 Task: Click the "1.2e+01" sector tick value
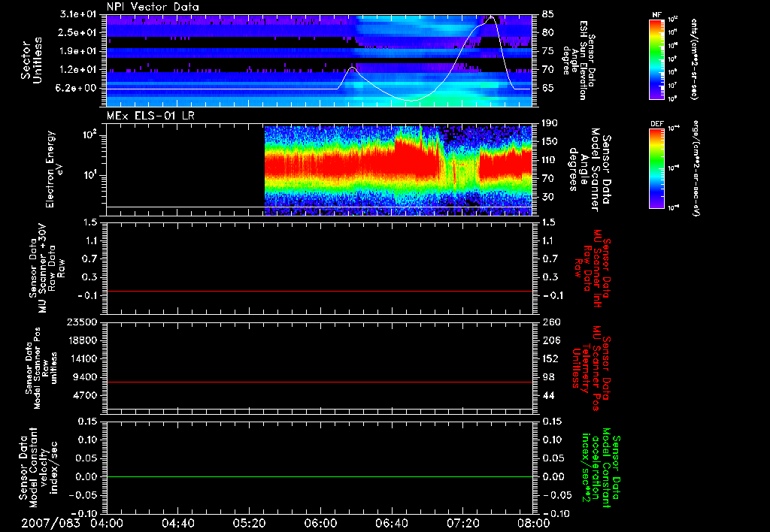(77, 70)
